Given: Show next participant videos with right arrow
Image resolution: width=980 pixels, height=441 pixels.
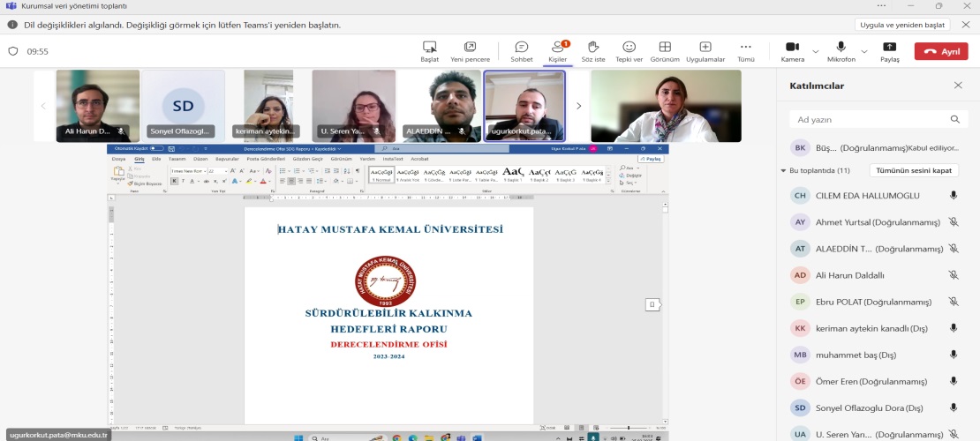Looking at the screenshot, I should tap(578, 106).
